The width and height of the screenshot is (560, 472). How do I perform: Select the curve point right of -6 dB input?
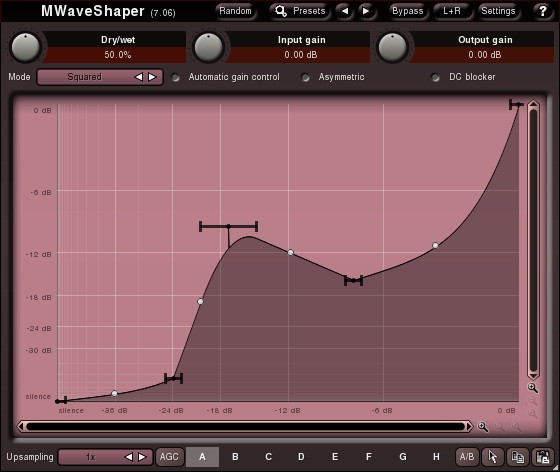tap(435, 245)
